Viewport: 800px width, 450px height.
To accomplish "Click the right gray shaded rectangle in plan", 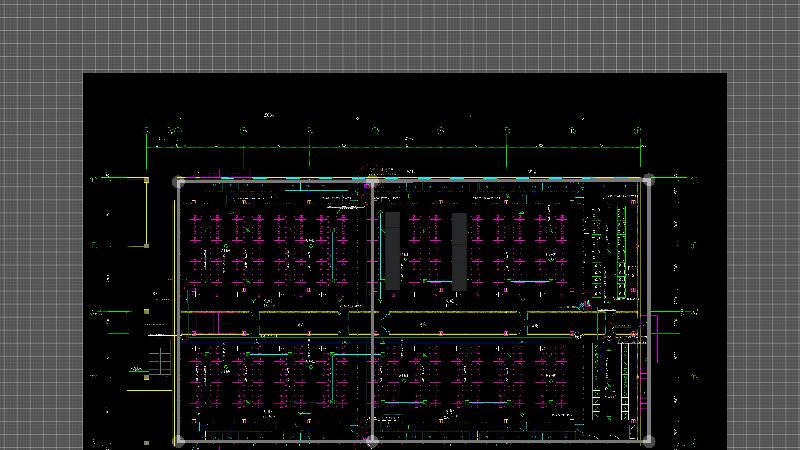I will coord(459,250).
